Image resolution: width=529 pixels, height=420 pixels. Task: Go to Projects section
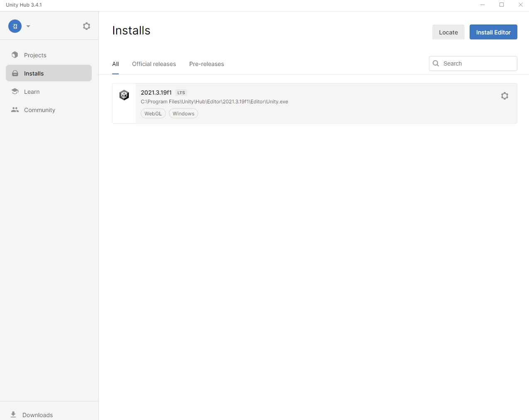(x=49, y=55)
